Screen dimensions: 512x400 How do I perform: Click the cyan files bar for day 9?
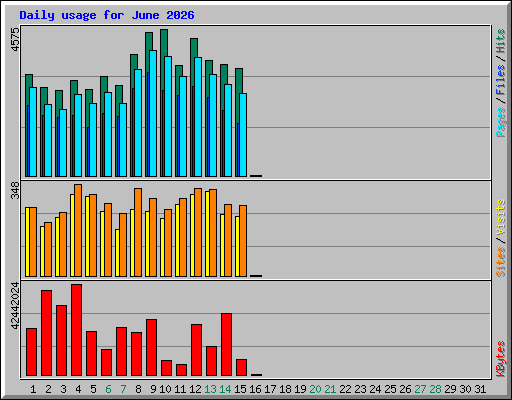click(153, 113)
